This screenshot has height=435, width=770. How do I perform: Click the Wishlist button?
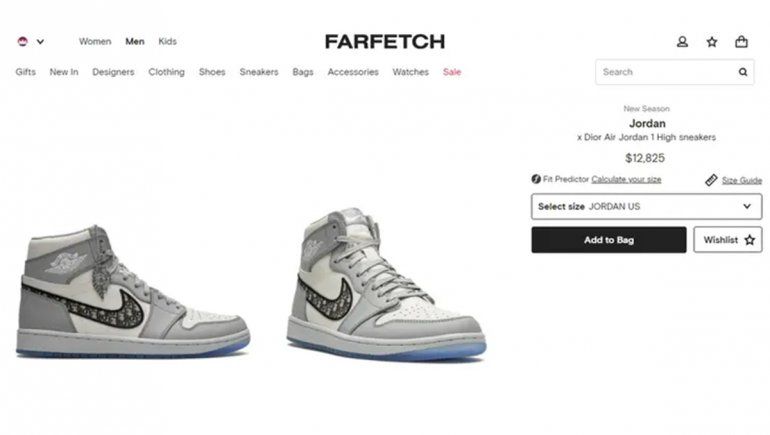(x=728, y=240)
